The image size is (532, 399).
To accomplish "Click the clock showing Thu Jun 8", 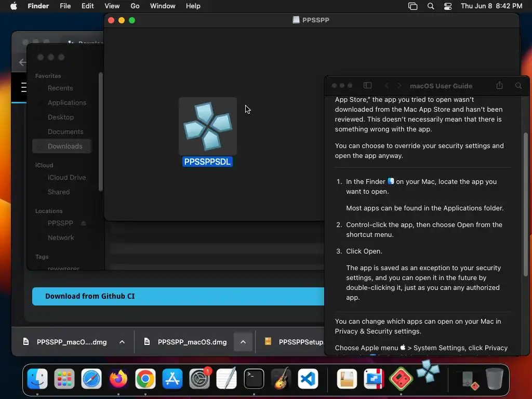I will [491, 6].
